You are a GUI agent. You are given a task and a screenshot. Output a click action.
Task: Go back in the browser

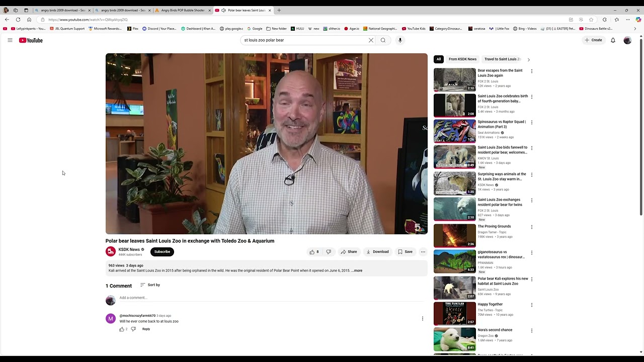pyautogui.click(x=7, y=20)
